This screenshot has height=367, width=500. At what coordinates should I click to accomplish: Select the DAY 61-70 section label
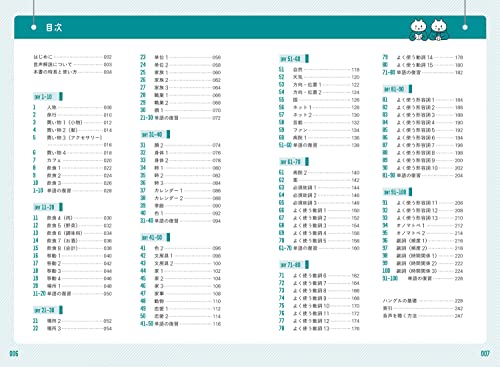pos(294,162)
